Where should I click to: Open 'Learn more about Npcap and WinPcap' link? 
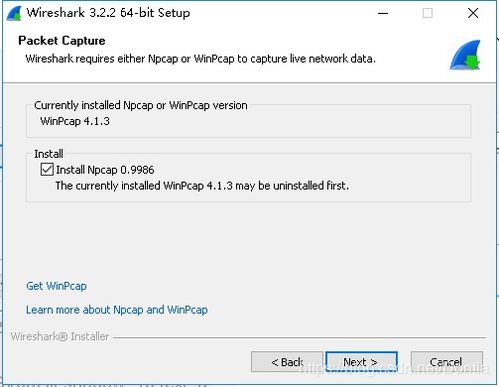coord(117,310)
